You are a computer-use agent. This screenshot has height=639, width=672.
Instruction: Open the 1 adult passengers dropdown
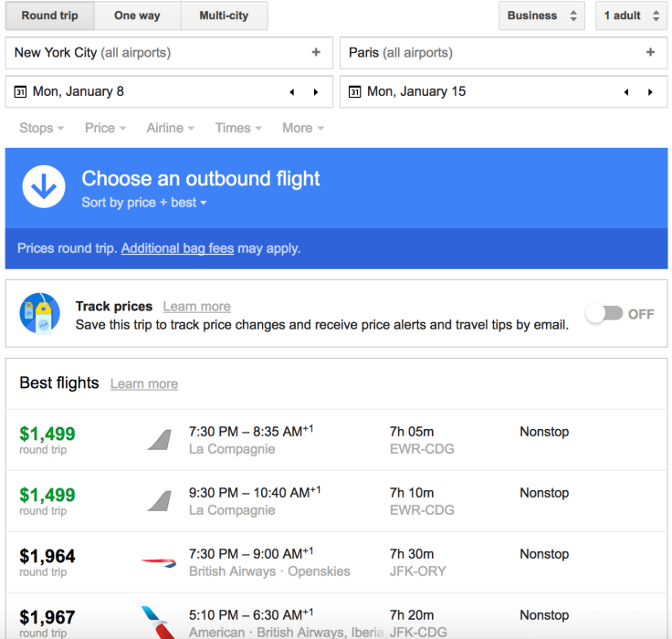tap(632, 16)
